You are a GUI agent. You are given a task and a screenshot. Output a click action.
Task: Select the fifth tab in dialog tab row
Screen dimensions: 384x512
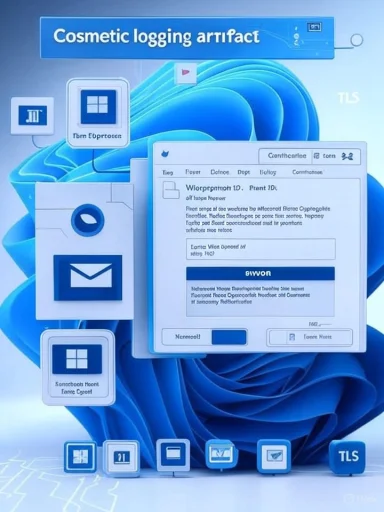point(268,172)
